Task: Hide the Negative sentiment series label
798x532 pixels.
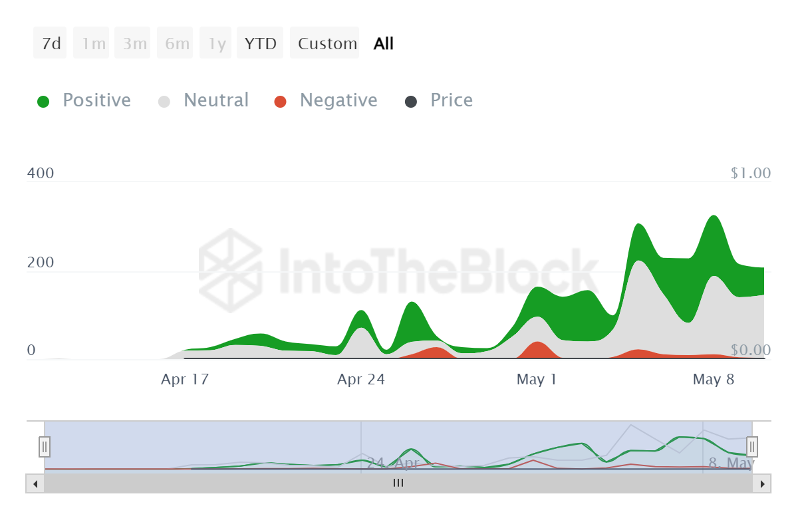Action: [x=338, y=100]
